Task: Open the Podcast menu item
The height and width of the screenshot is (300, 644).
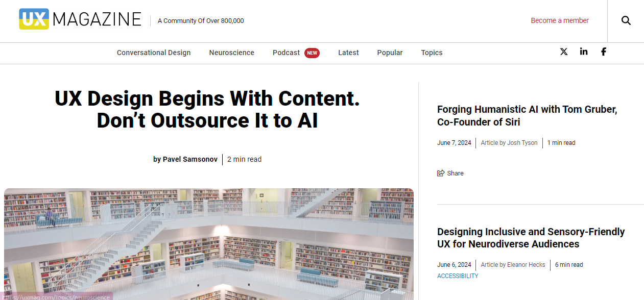Action: pos(286,53)
